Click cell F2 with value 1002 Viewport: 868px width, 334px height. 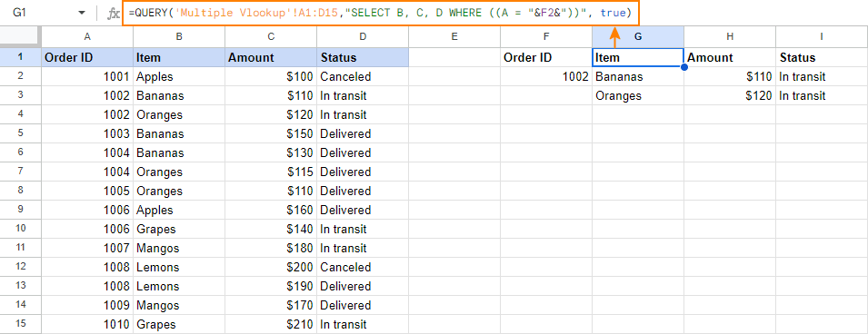546,77
